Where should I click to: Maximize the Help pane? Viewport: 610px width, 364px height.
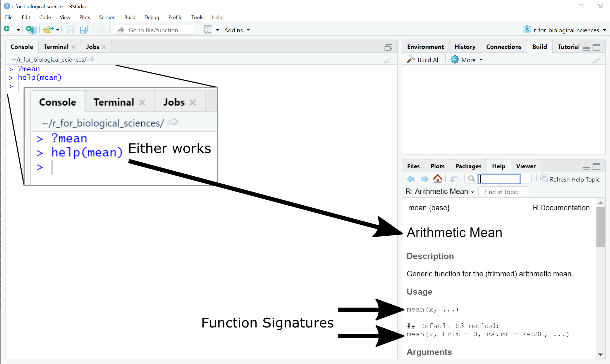click(x=596, y=167)
